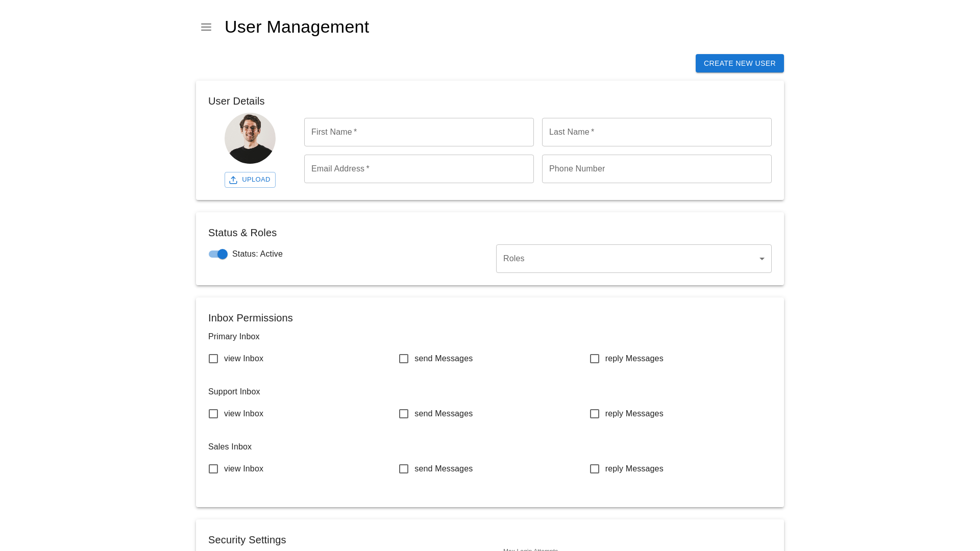Check reply Messages under Primary Inbox
The width and height of the screenshot is (980, 551).
point(595,359)
